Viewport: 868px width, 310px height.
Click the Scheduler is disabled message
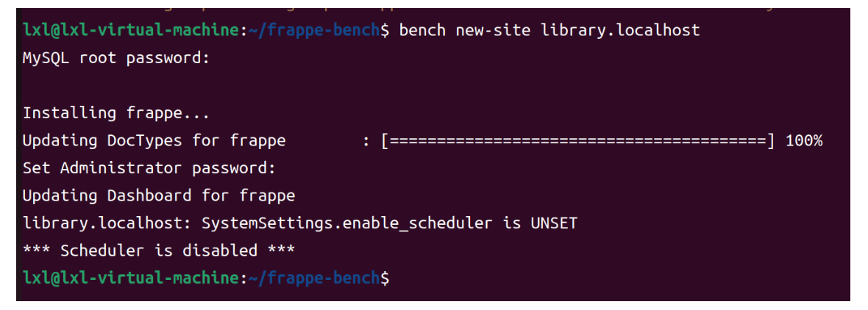point(158,251)
